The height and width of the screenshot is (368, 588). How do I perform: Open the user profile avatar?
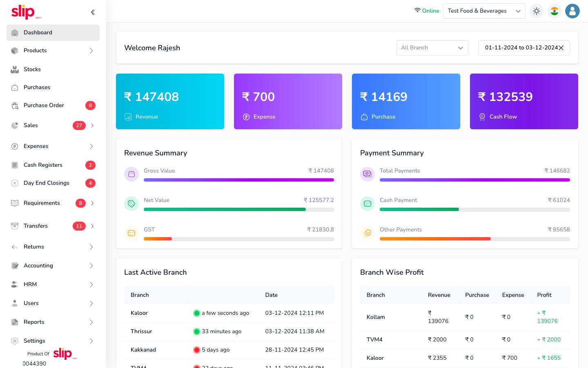point(572,11)
